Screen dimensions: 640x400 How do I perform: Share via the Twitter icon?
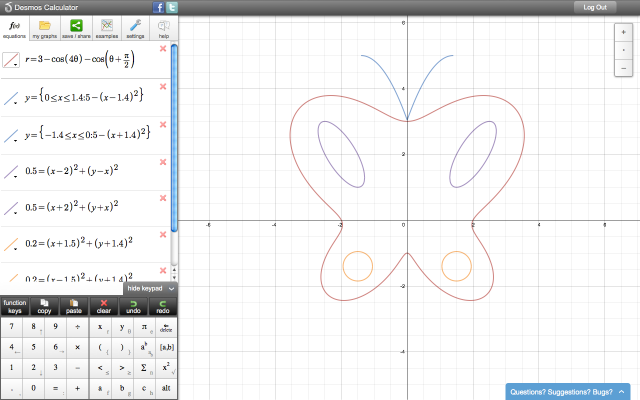click(172, 7)
